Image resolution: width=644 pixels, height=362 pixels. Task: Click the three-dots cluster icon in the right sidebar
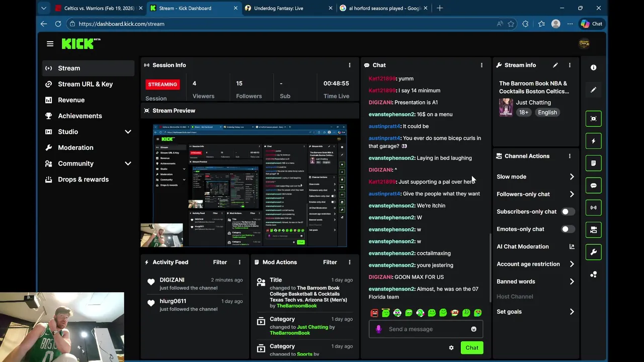(x=593, y=274)
